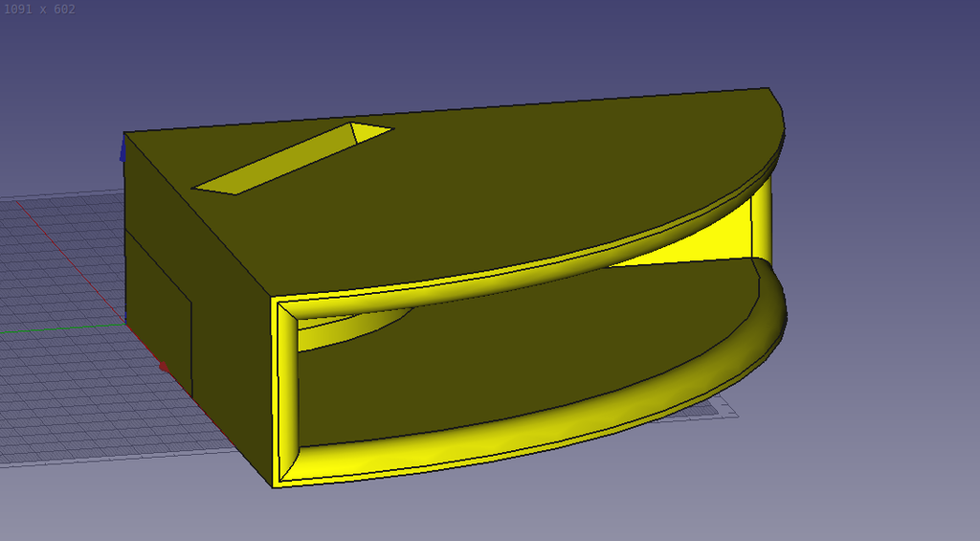This screenshot has width=980, height=541.
Task: Select the rectangular slot cut in the top face
Action: (293, 159)
